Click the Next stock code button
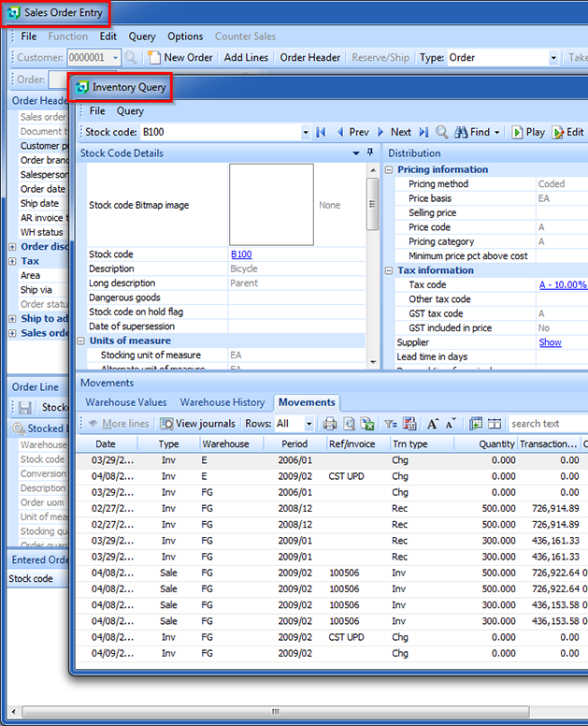The image size is (588, 726). pyautogui.click(x=394, y=133)
